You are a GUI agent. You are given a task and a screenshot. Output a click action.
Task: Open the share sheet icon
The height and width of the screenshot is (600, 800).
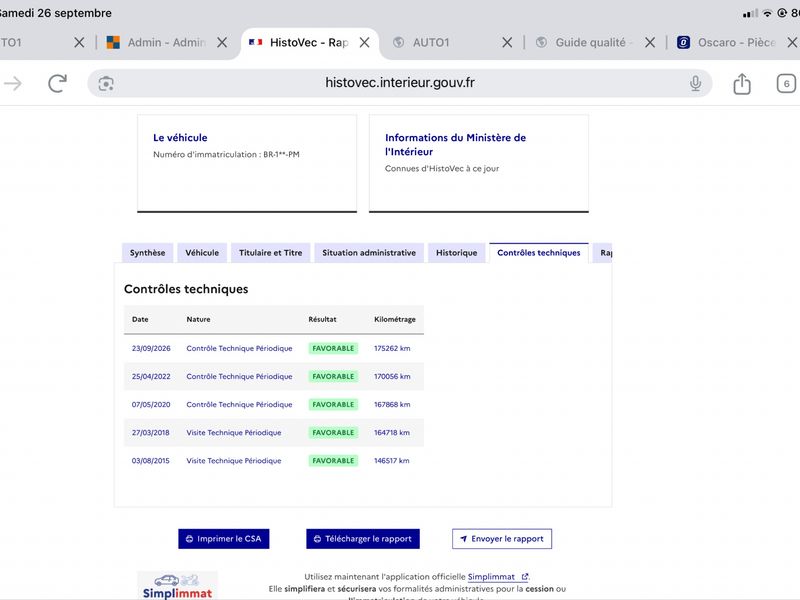(x=742, y=83)
